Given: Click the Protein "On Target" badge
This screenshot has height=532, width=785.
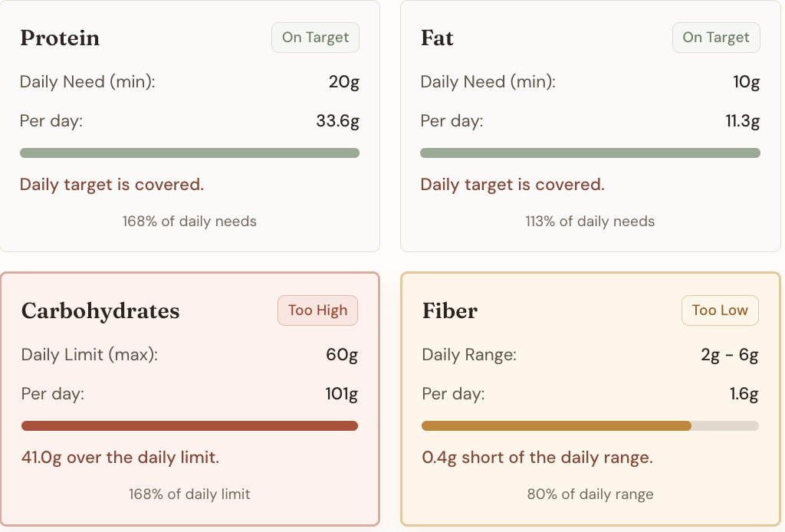Looking at the screenshot, I should tap(315, 38).
